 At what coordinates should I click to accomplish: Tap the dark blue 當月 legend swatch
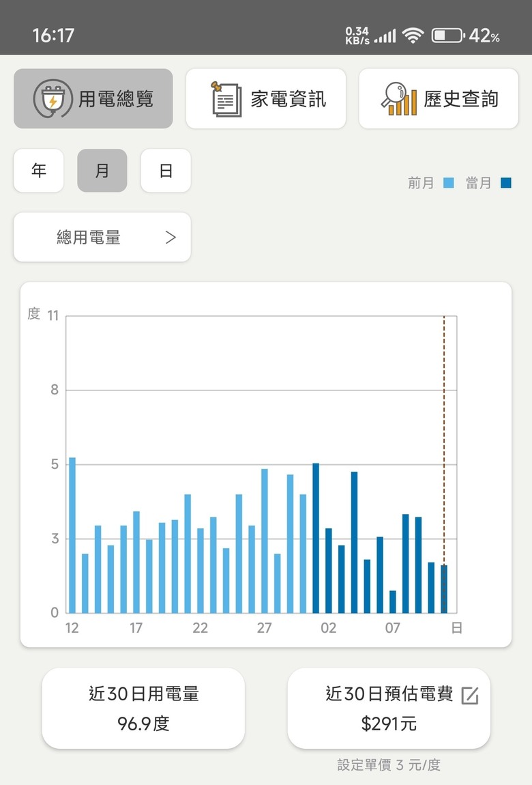coord(506,183)
